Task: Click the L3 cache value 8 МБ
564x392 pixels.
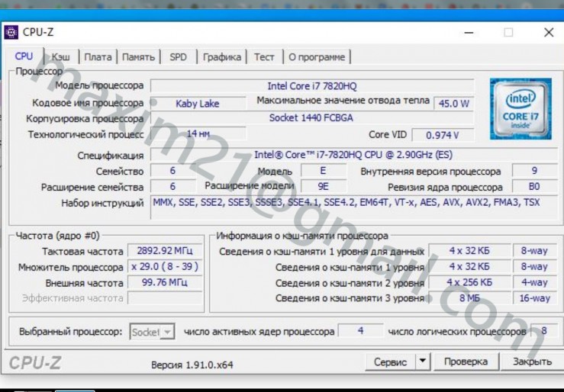Action: (469, 298)
